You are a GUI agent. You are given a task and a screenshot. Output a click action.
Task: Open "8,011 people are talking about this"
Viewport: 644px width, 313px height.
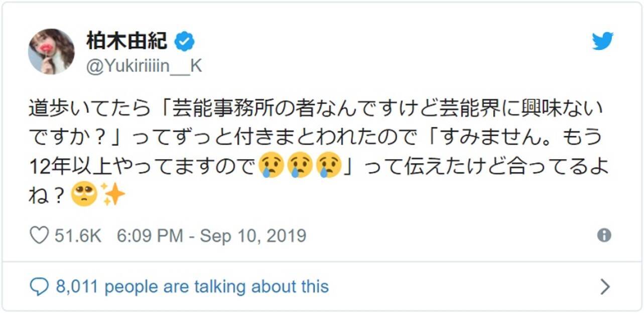[x=192, y=287]
